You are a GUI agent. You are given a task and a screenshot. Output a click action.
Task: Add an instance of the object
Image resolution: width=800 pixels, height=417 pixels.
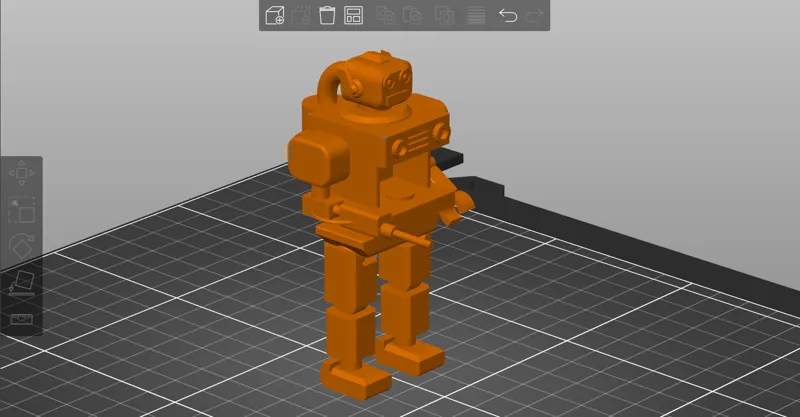[444, 15]
